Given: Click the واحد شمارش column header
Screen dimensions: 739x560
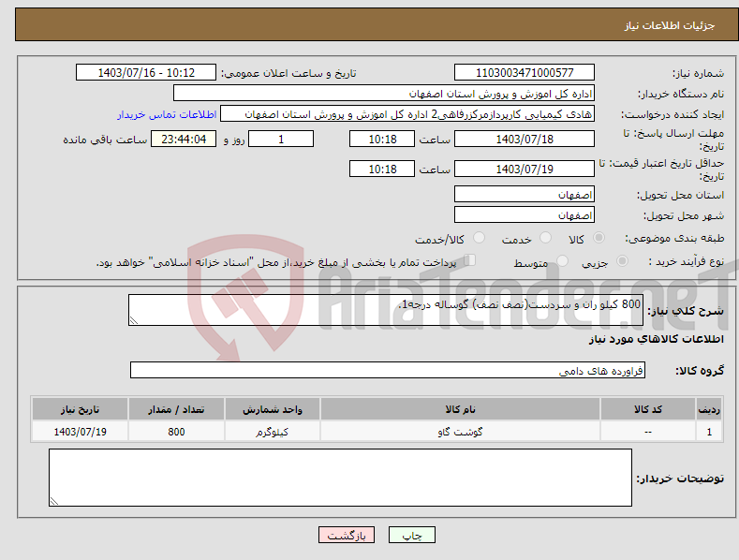Looking at the screenshot, I should click(272, 409).
